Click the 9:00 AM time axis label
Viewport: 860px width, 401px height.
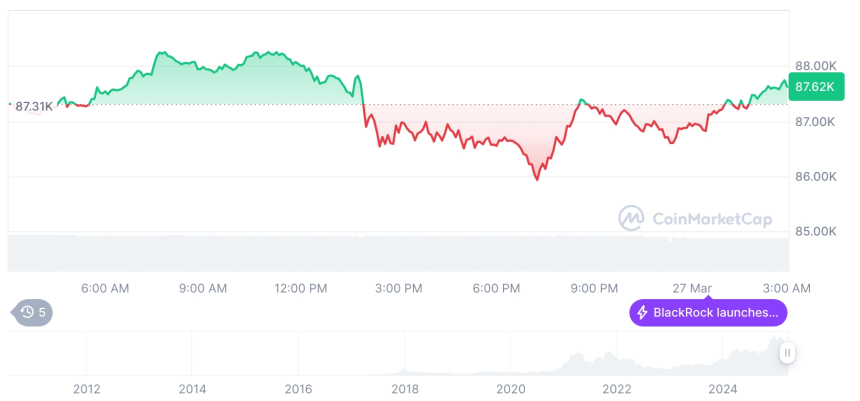(x=203, y=288)
